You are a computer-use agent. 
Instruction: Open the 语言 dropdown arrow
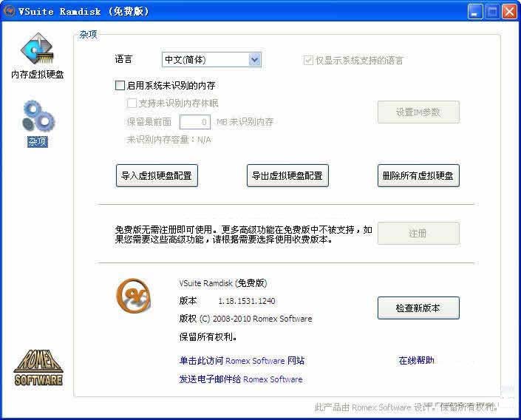(x=254, y=60)
